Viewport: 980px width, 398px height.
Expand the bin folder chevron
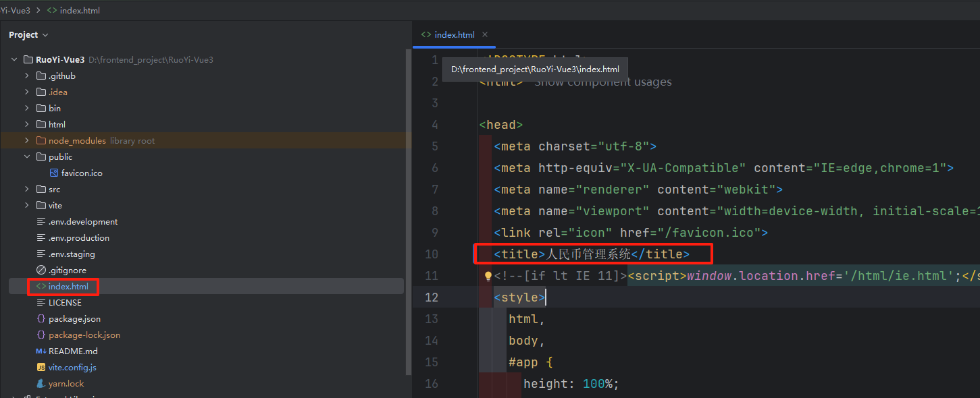point(27,109)
